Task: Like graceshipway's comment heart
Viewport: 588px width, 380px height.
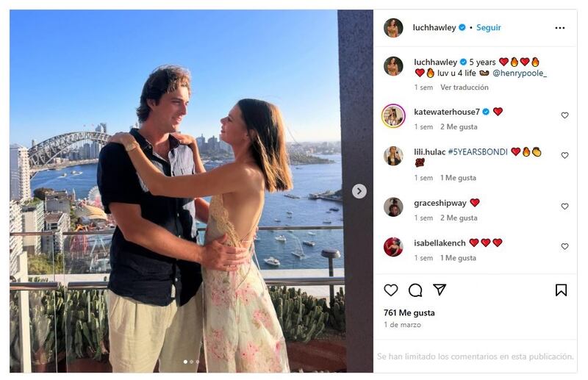Action: 564,207
